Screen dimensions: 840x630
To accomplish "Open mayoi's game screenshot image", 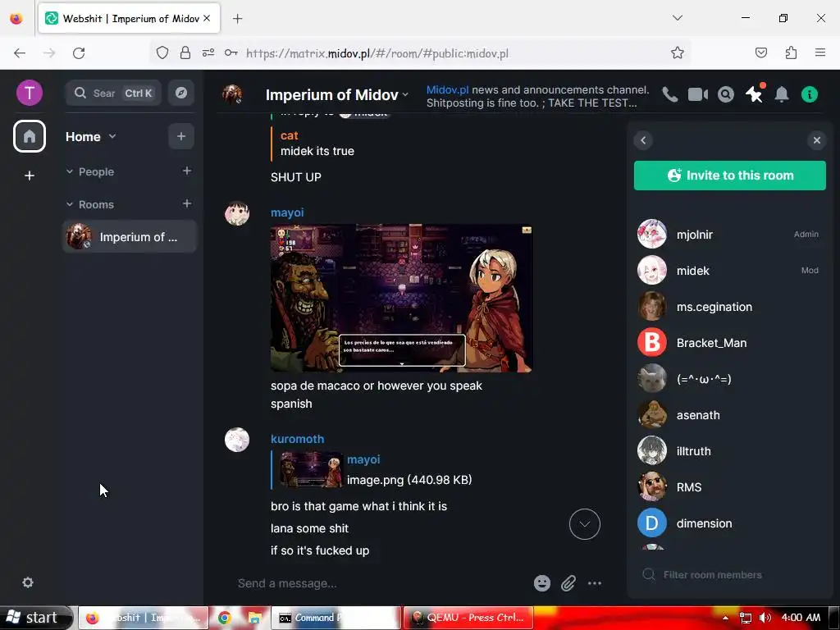I will (x=401, y=298).
